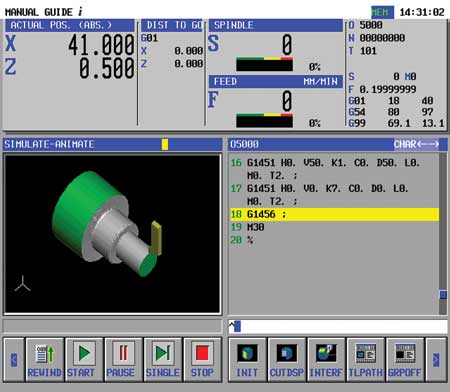
Task: Select program line 19 M30
Action: click(334, 227)
